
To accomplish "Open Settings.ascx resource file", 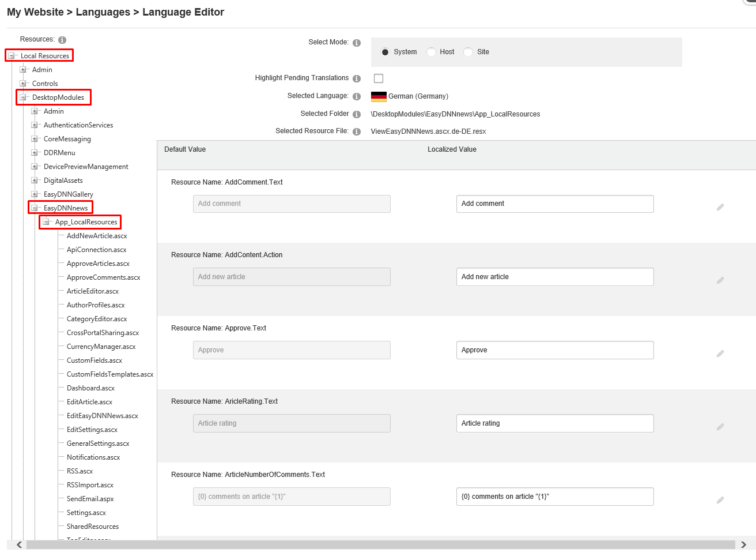I will point(86,513).
